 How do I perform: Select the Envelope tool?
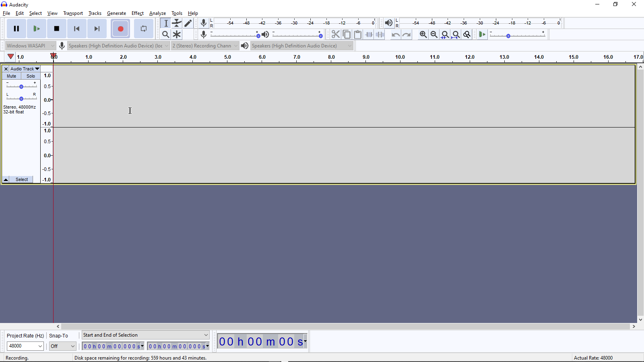pyautogui.click(x=177, y=23)
